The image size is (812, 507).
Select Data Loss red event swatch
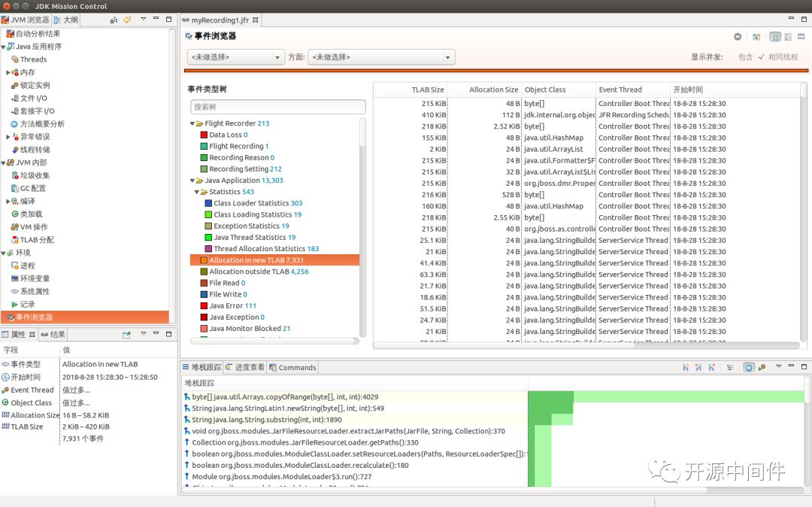point(204,135)
